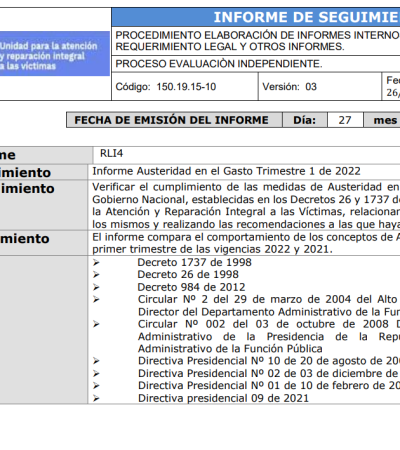The image size is (400, 450).
Task: Click 'Directiva Presidencial Nº 01 de 10 de febrero'
Action: click(269, 385)
